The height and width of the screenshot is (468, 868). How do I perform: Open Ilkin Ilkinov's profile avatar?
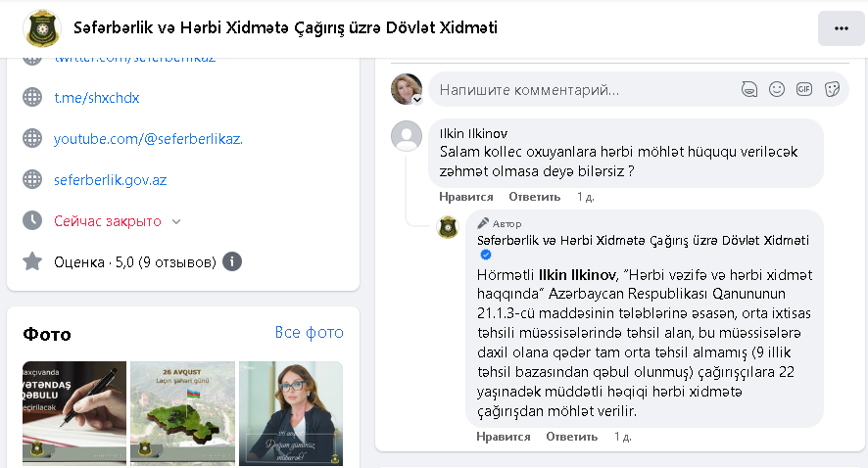point(407,136)
